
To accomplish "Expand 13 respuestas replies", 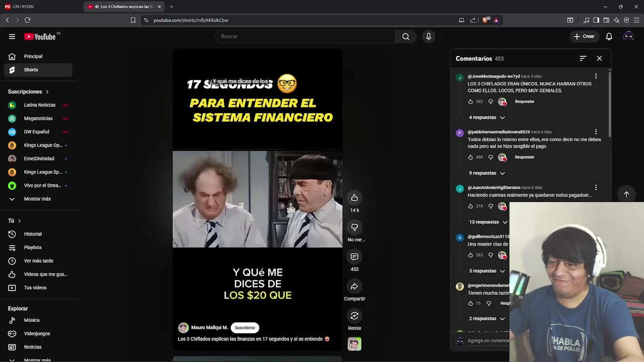I will tap(488, 222).
